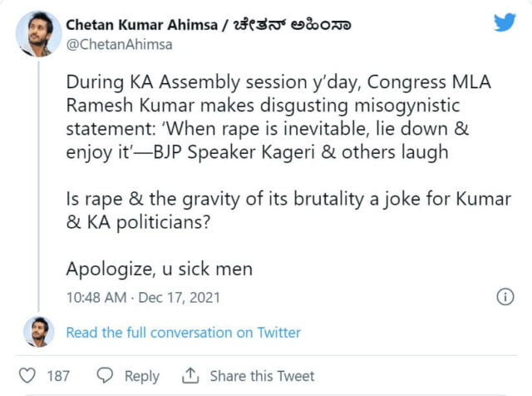This screenshot has width=532, height=396.
Task: Click vertical thread line below the avatar
Action: (38, 183)
